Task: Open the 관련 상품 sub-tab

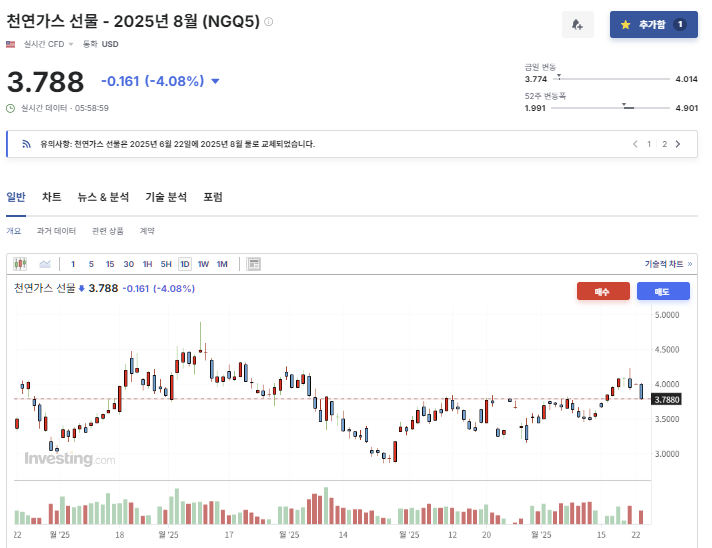Action: (108, 231)
